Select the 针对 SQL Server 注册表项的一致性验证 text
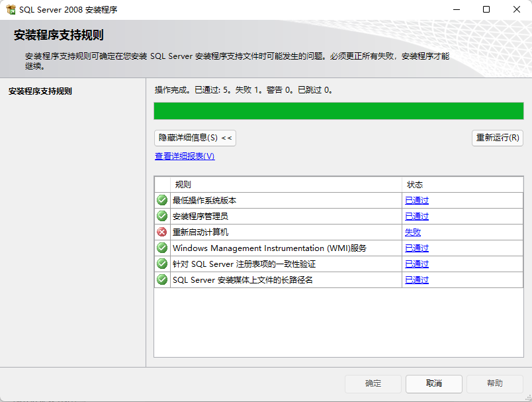 point(244,264)
